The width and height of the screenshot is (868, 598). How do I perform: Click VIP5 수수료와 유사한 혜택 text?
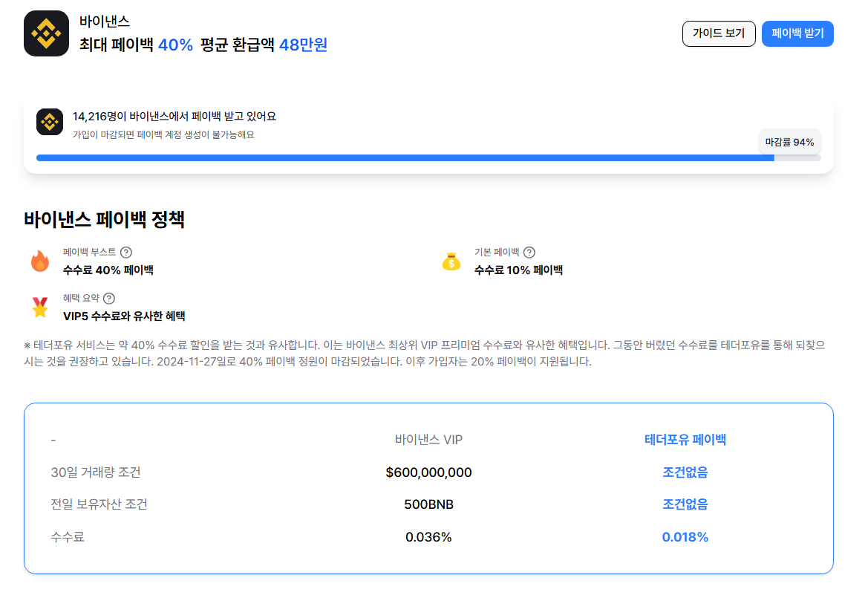[x=124, y=316]
